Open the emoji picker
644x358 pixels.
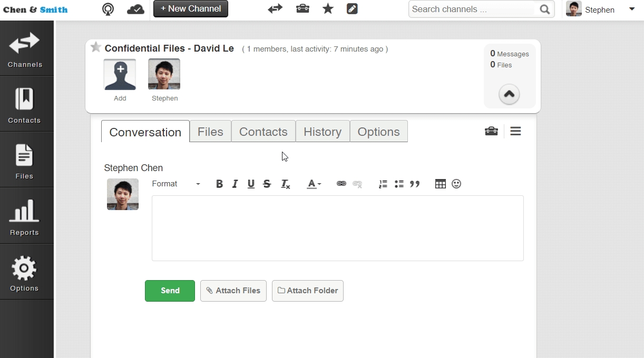(x=456, y=183)
